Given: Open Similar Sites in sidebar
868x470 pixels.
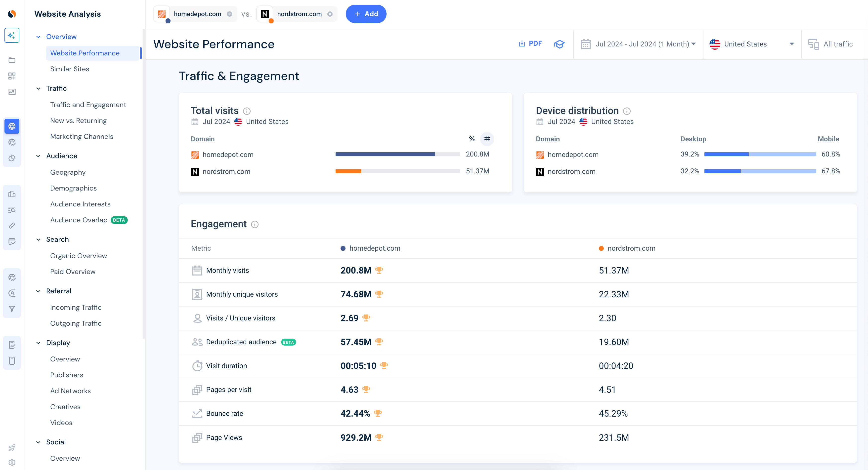Looking at the screenshot, I should 69,69.
